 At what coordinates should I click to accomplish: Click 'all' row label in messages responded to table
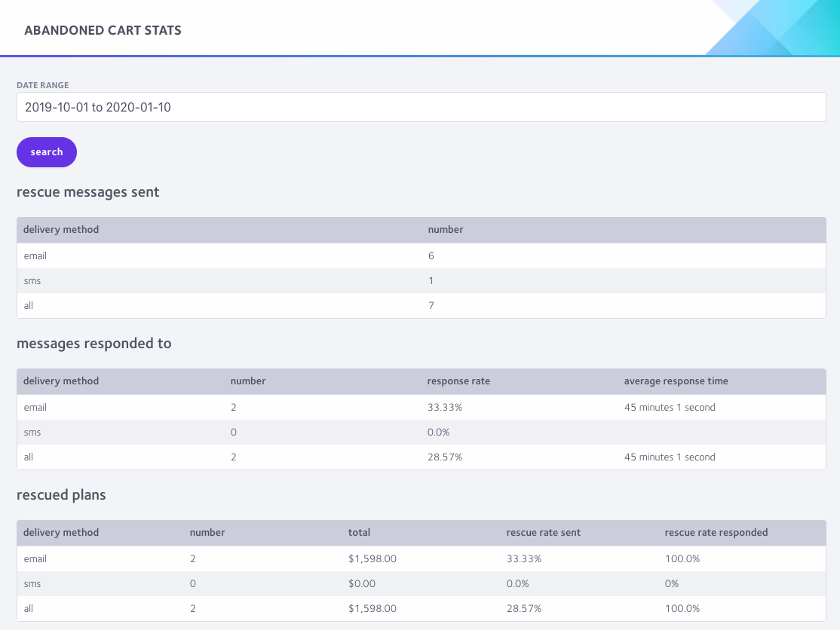(x=29, y=457)
